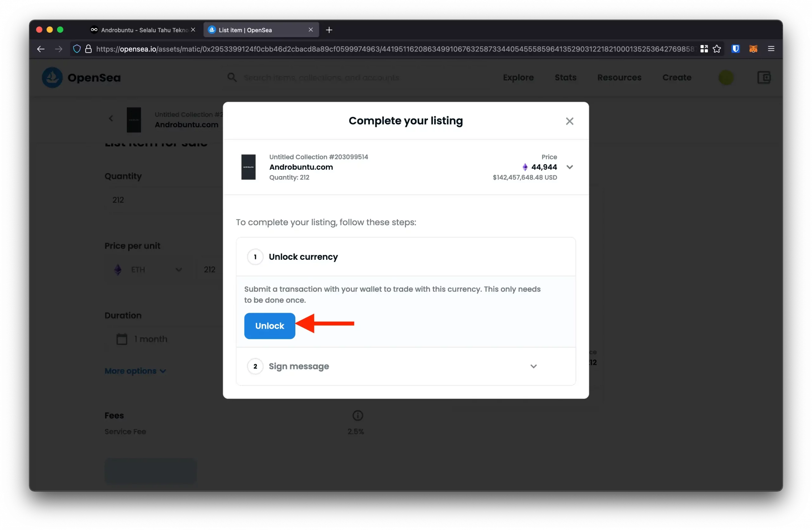
Task: Click the site lock padlock icon
Action: point(88,49)
